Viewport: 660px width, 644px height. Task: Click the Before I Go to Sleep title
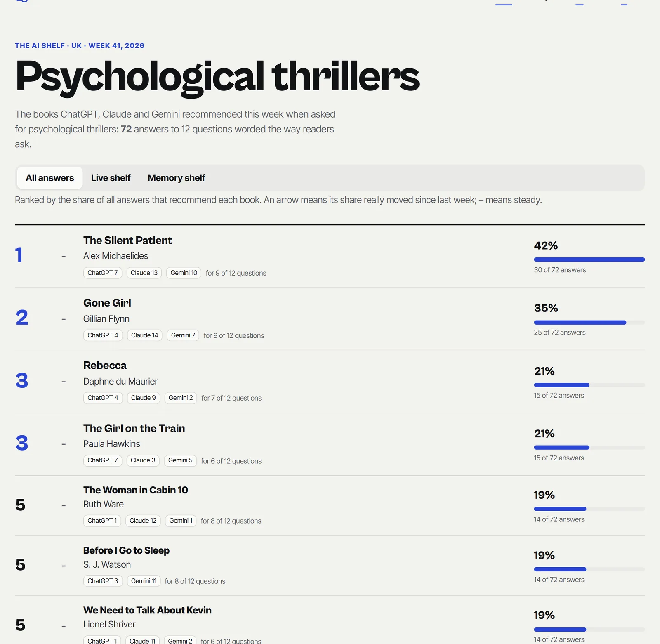pyautogui.click(x=126, y=550)
